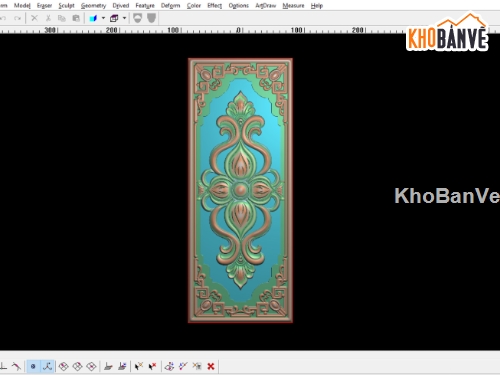Click the cursor with red X icon
This screenshot has height=375, width=500.
[x=152, y=367]
